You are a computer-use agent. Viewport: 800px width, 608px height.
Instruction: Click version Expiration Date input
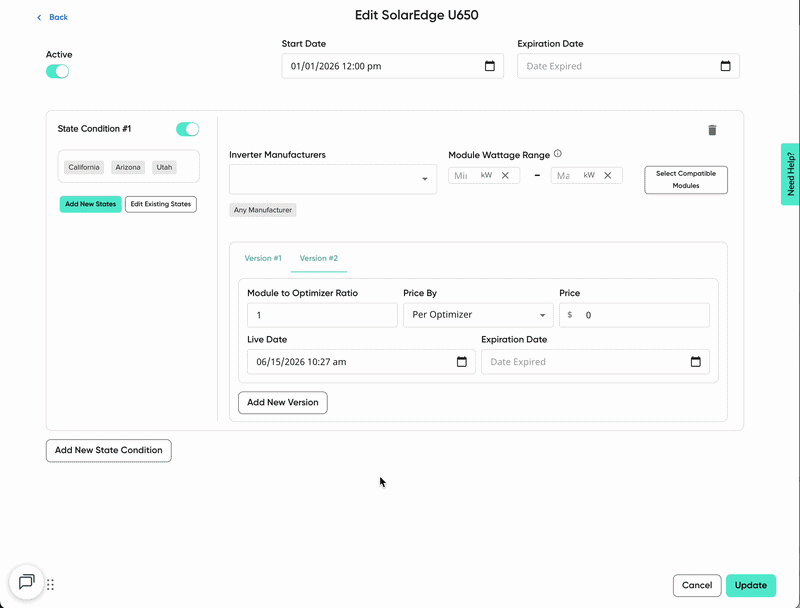click(595, 362)
